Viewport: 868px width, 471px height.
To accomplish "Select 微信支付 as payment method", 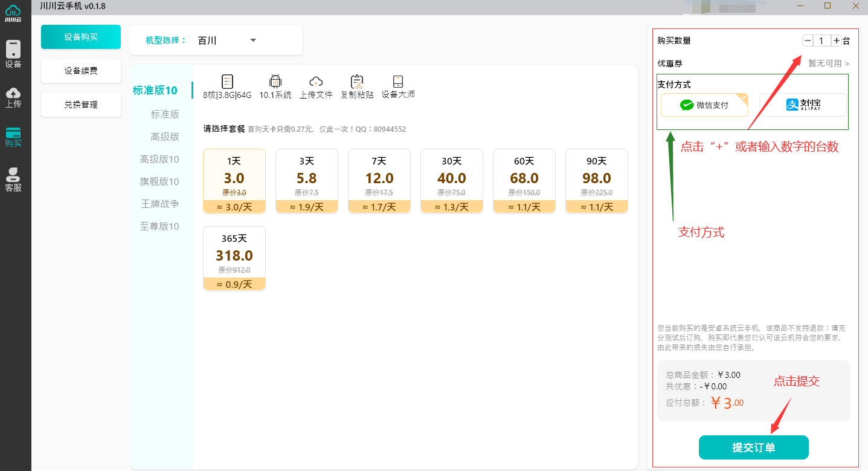I will click(704, 105).
